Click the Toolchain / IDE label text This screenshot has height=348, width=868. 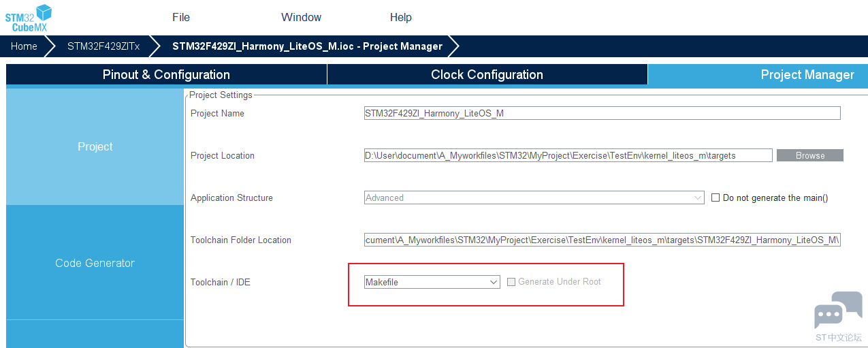pos(221,282)
